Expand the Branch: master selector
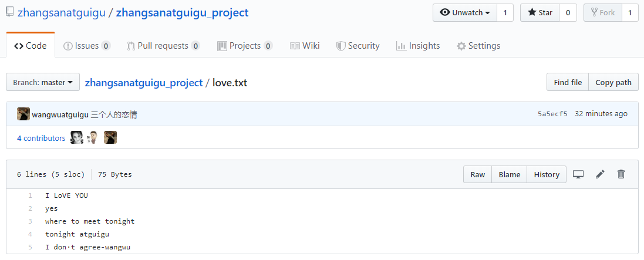644x260 pixels. click(x=43, y=83)
